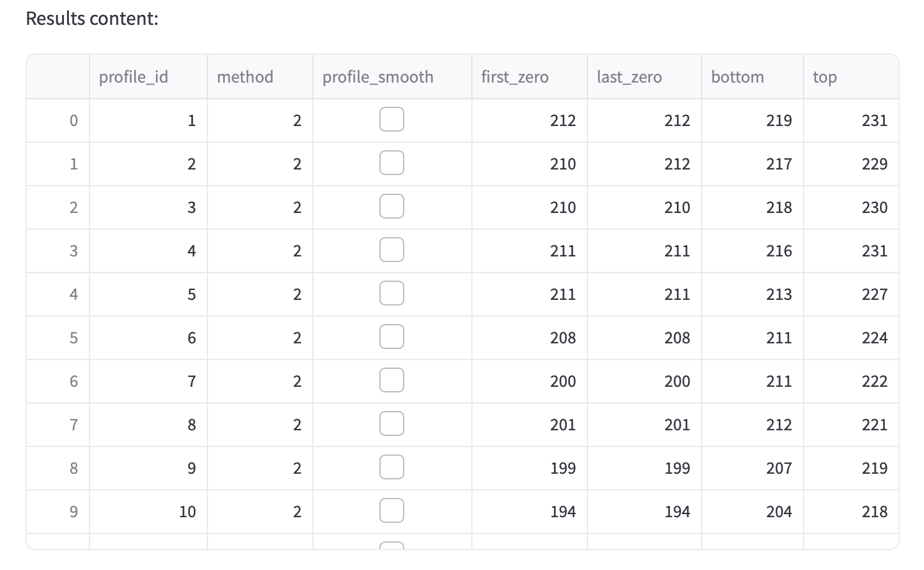Viewport: 924px width, 570px height.
Task: Select the top cell showing 218
Action: [851, 512]
